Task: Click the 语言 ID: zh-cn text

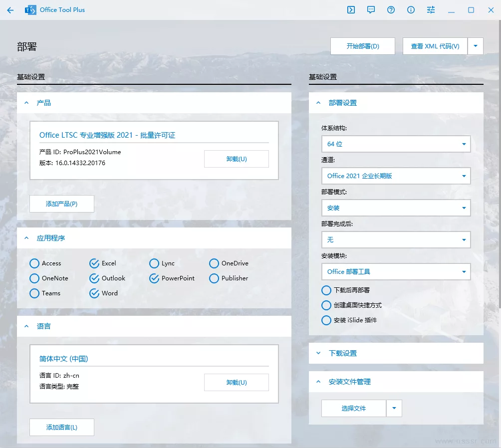Action: pos(59,376)
